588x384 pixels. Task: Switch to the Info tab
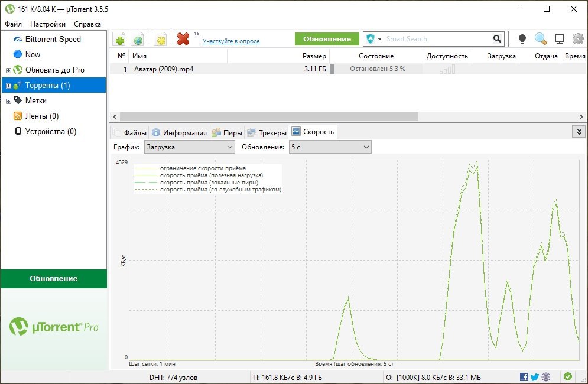coord(179,132)
